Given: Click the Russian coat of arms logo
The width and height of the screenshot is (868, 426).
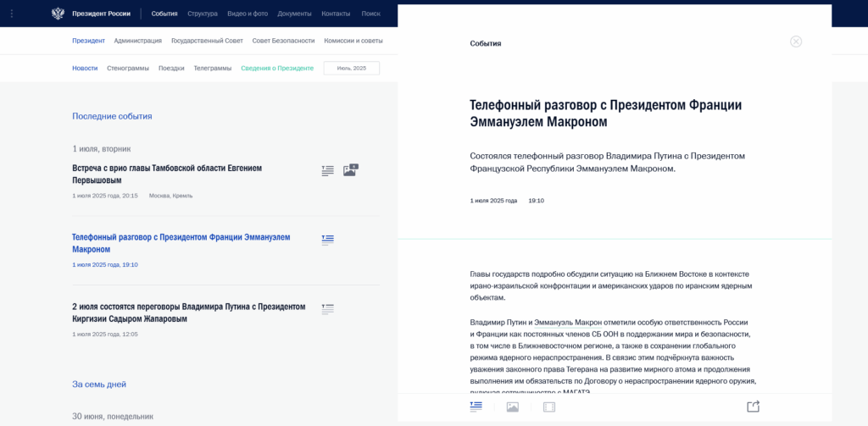Looking at the screenshot, I should tap(58, 14).
